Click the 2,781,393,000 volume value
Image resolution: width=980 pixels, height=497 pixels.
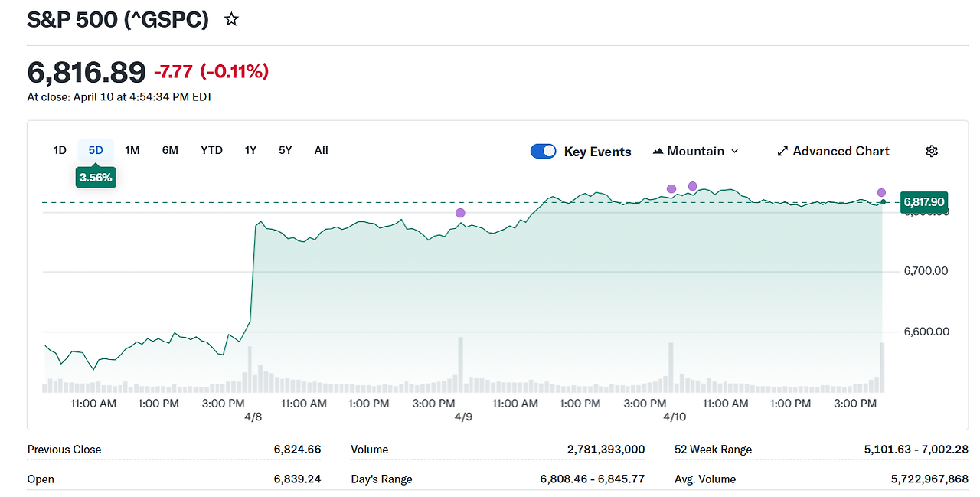click(x=606, y=450)
